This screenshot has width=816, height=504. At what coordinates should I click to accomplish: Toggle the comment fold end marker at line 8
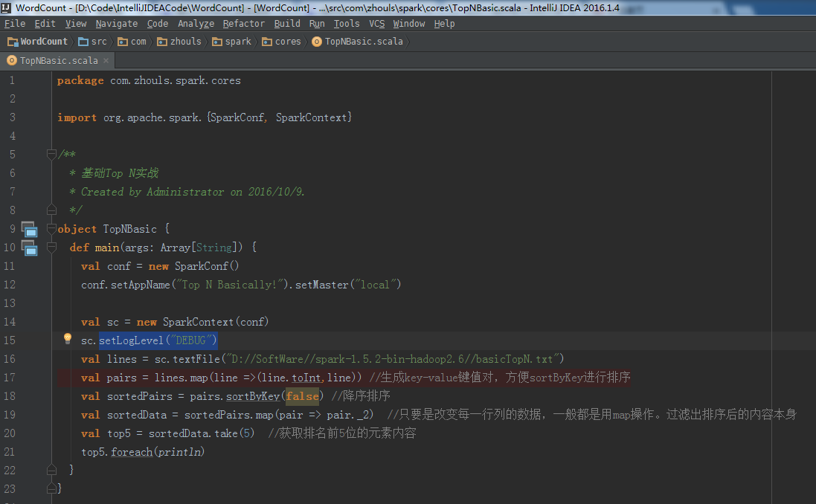[x=51, y=210]
